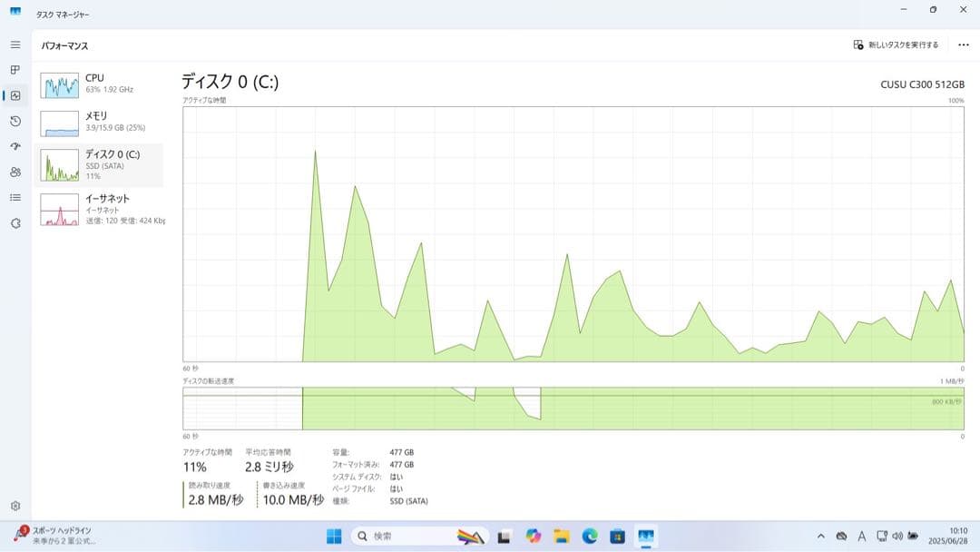Open the Windows Start menu
The height and width of the screenshot is (552, 980).
pyautogui.click(x=334, y=537)
